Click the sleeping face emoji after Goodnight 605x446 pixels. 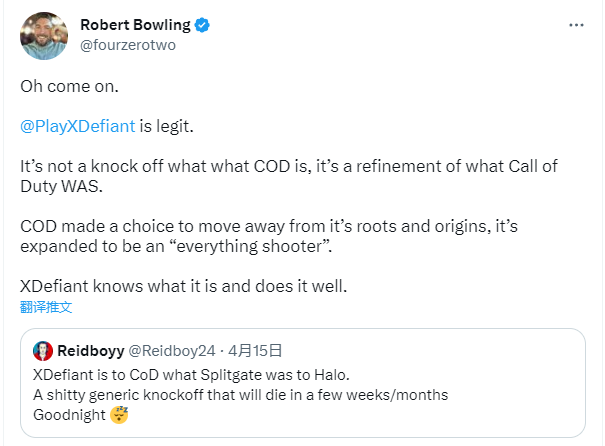[119, 415]
